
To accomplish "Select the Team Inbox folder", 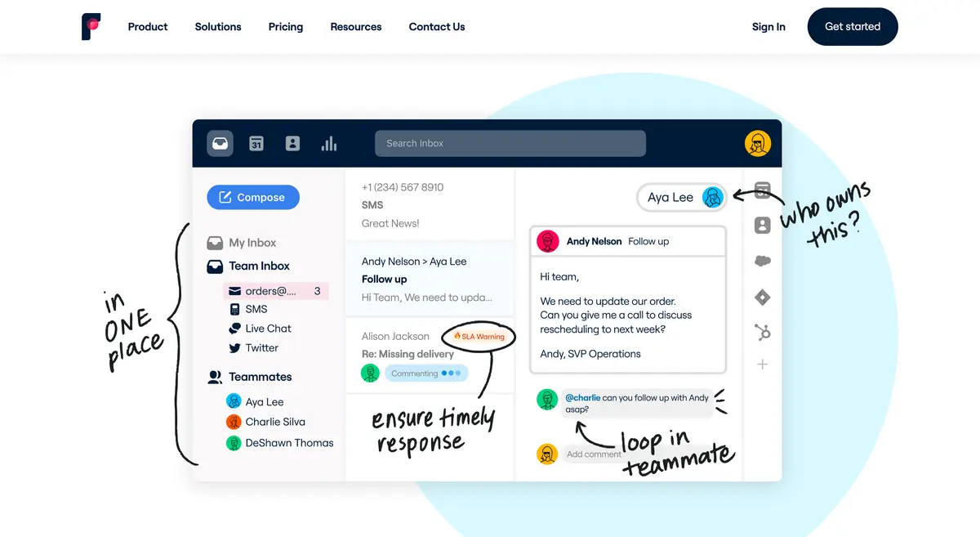I will tap(259, 266).
